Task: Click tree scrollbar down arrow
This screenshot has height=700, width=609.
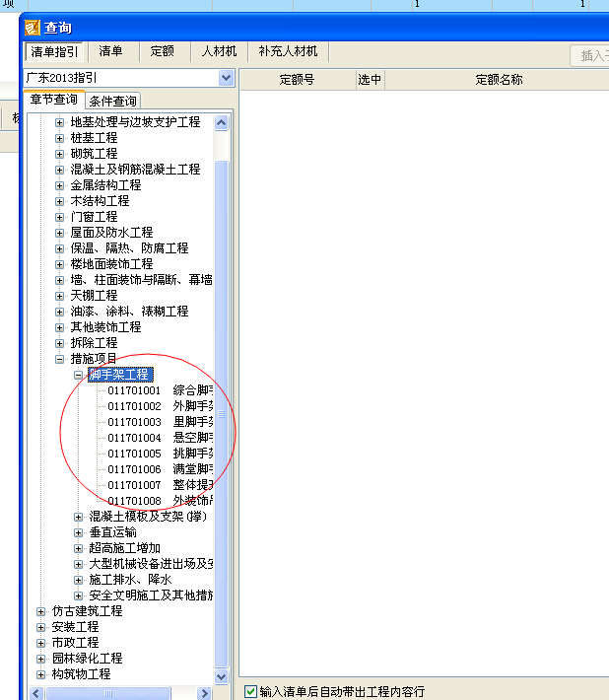Action: [222, 676]
